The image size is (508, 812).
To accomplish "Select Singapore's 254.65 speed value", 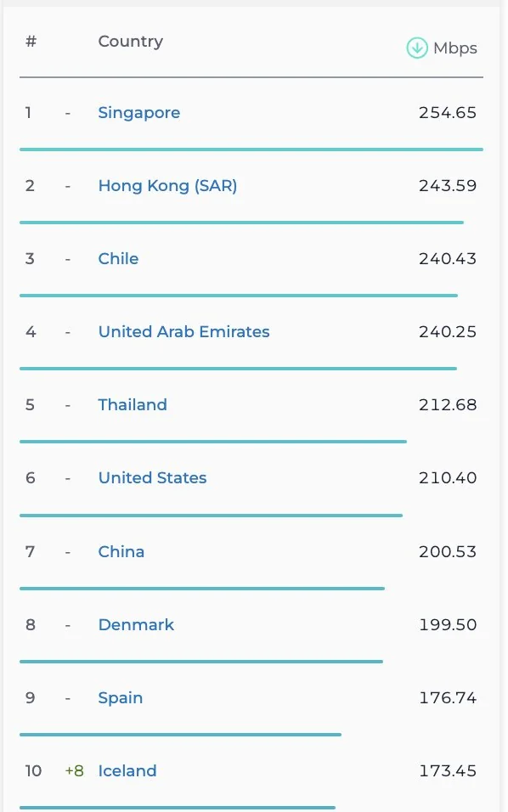I will pos(448,112).
